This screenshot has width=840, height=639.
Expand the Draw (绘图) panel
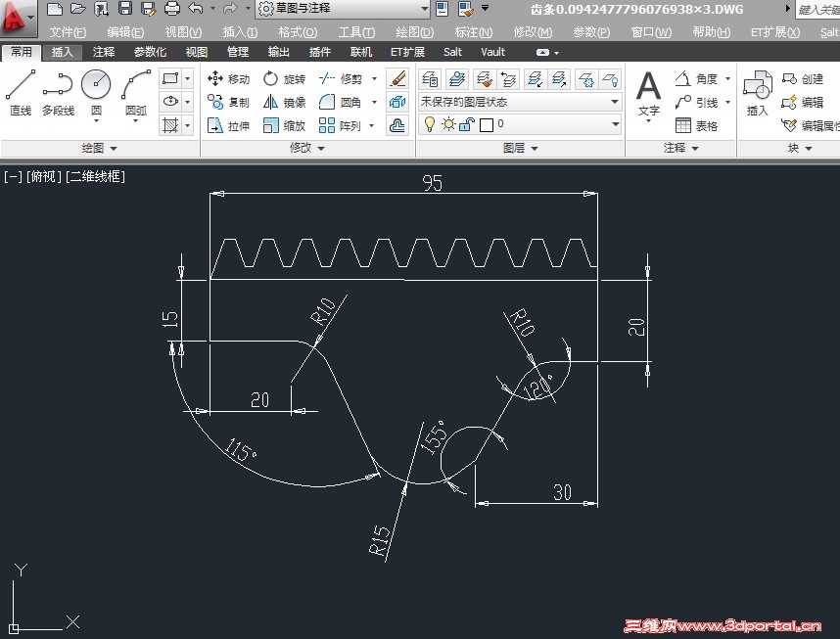coord(100,148)
